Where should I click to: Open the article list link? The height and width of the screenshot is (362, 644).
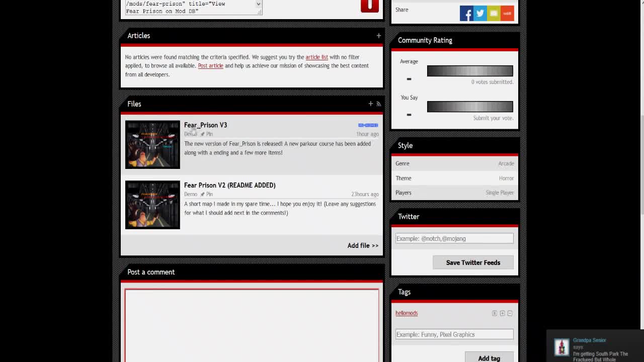point(316,57)
